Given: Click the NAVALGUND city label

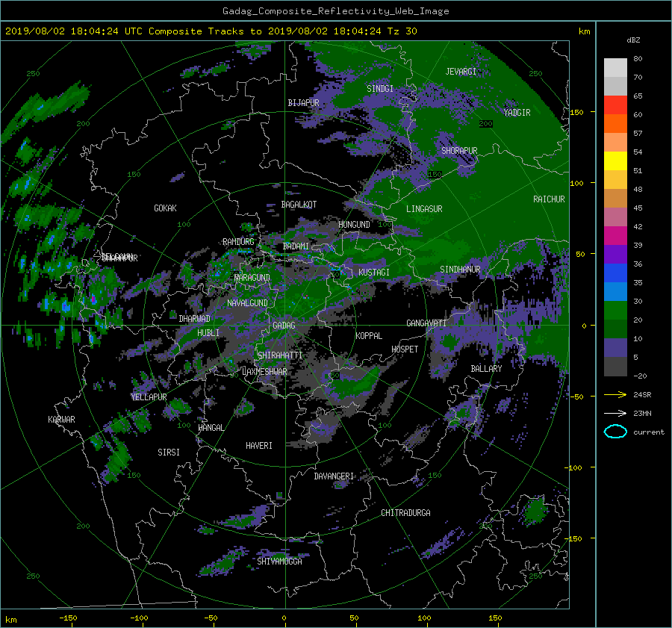Looking at the screenshot, I should point(247,303).
